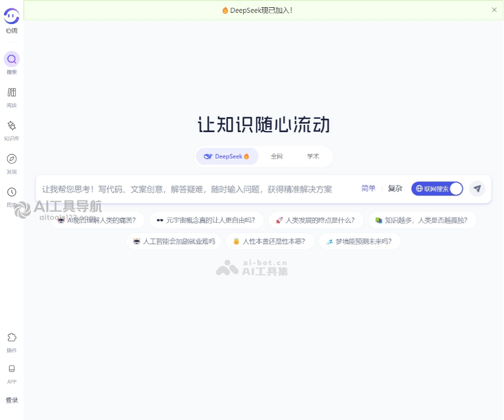Click the DeepSeek现已加入 banner text
Viewport: 504px width, 420px height.
(261, 10)
